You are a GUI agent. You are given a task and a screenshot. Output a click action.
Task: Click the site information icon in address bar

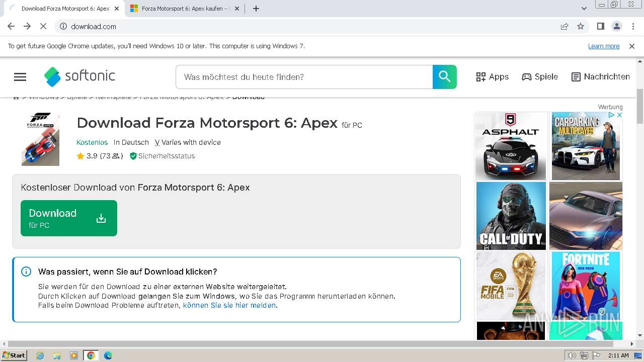[63, 26]
